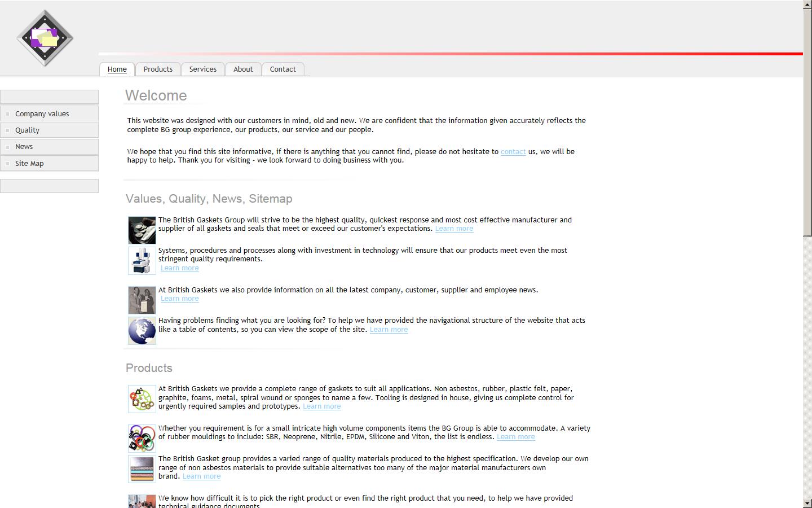812x508 pixels.
Task: Follow the contact link in welcome text
Action: tap(513, 151)
